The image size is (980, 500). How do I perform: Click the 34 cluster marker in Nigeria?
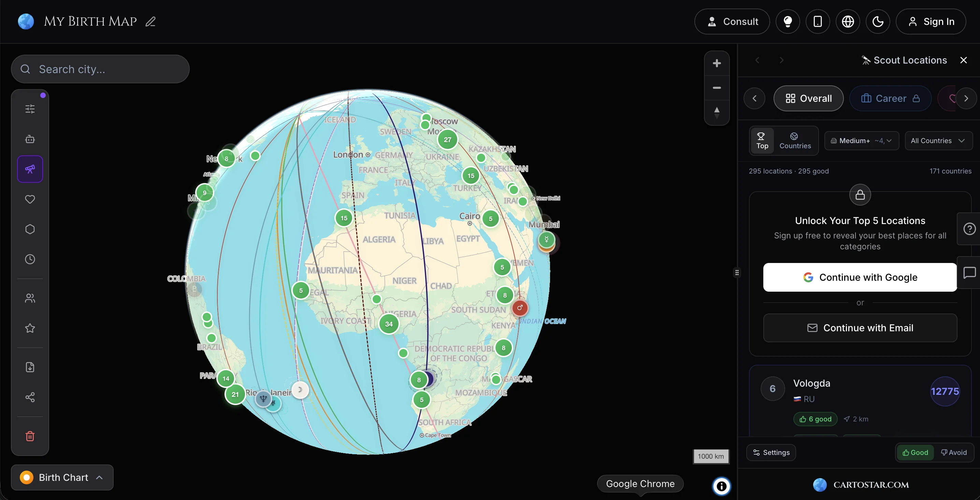pyautogui.click(x=388, y=324)
